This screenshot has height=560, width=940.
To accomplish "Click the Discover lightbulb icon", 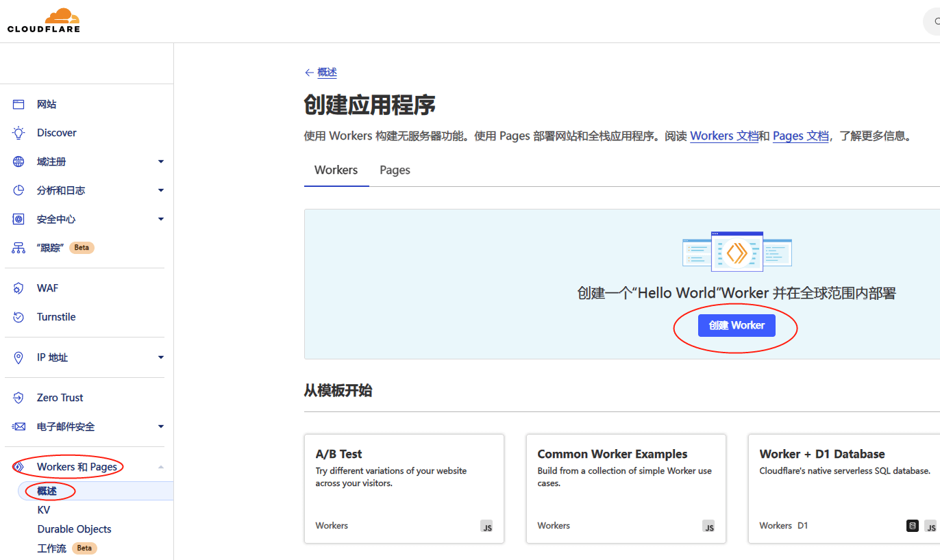I will pyautogui.click(x=18, y=133).
